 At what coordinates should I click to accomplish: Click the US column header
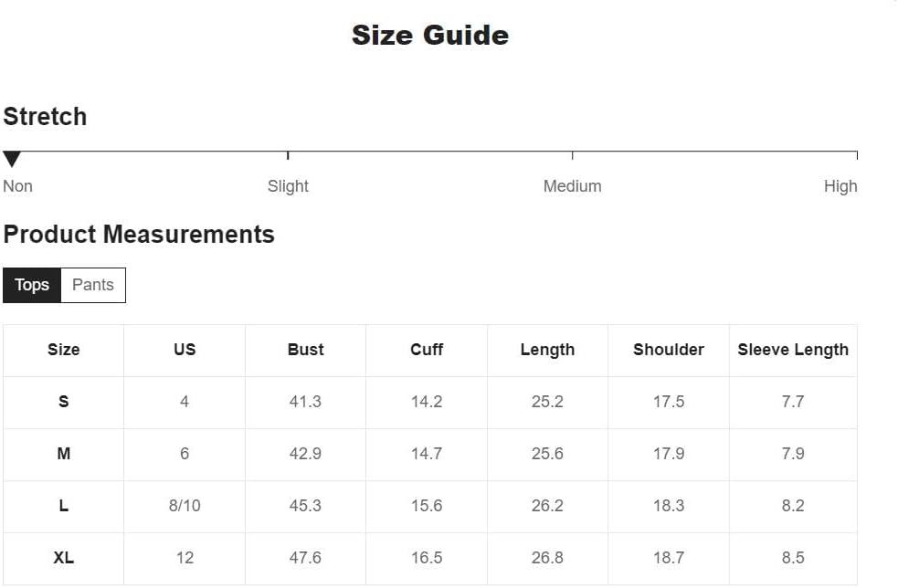click(185, 350)
